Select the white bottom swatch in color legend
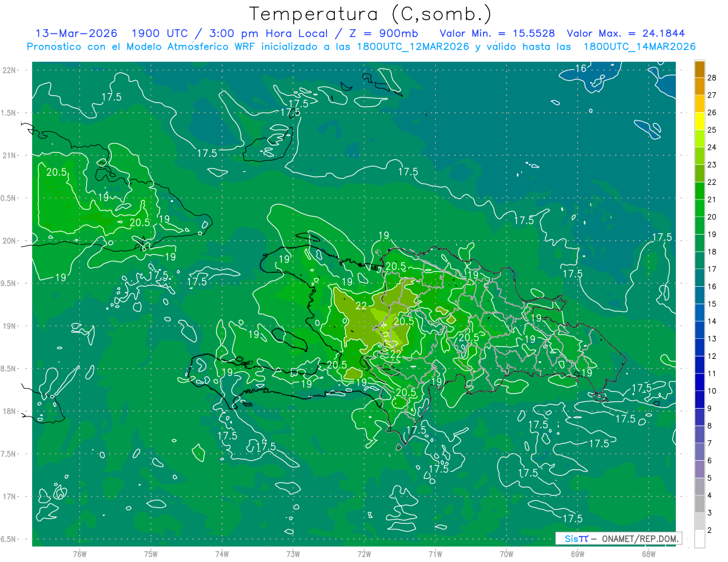 pyautogui.click(x=699, y=539)
